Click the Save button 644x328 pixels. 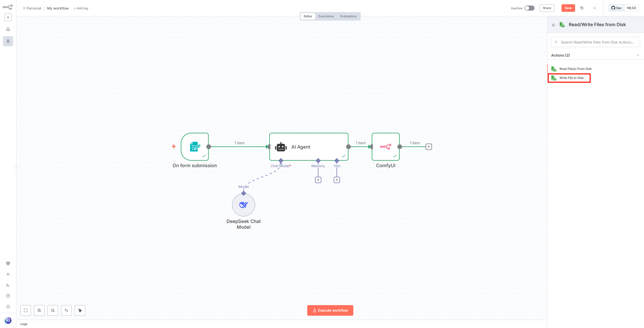(568, 8)
